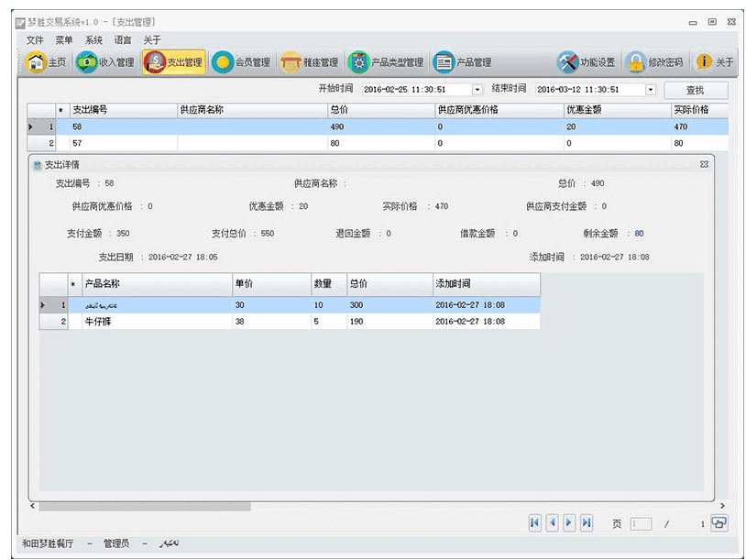Viewport: 746px width, 560px height.
Task: Click the page jump icon beside page count
Action: tap(719, 523)
